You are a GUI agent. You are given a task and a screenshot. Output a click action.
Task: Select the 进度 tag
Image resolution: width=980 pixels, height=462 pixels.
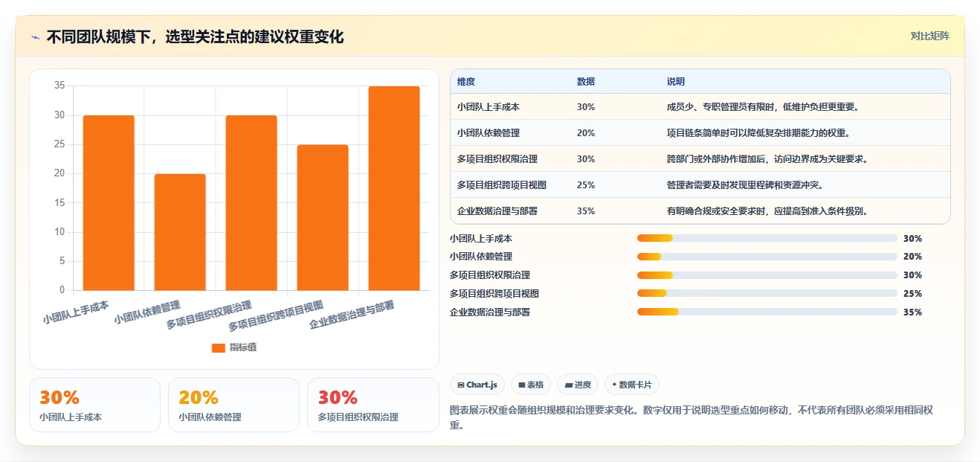[x=578, y=385]
